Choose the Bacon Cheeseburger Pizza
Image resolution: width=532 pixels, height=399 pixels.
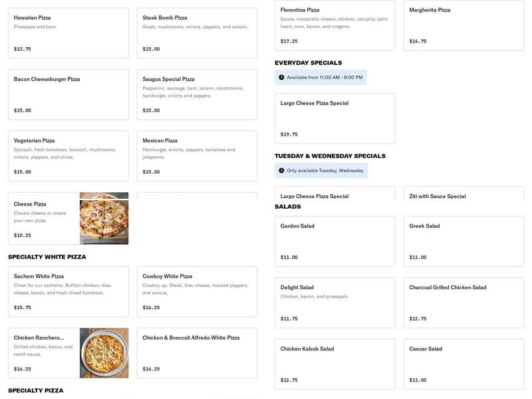pyautogui.click(x=66, y=93)
